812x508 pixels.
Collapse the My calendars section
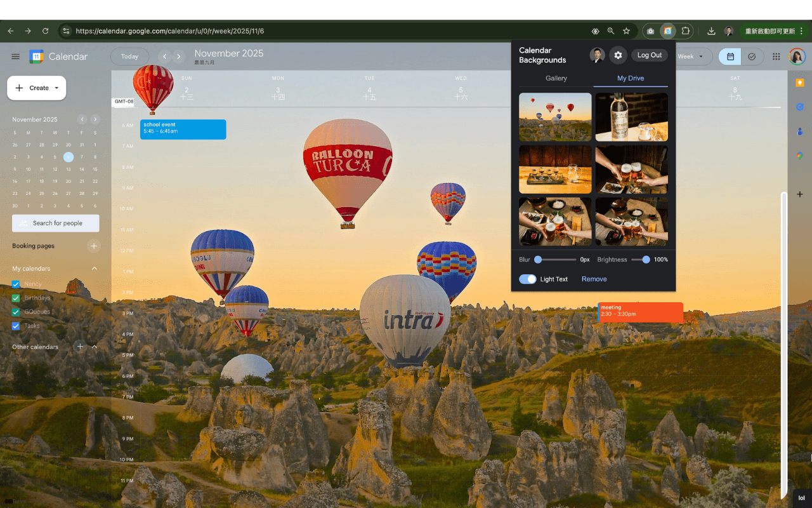coord(95,268)
